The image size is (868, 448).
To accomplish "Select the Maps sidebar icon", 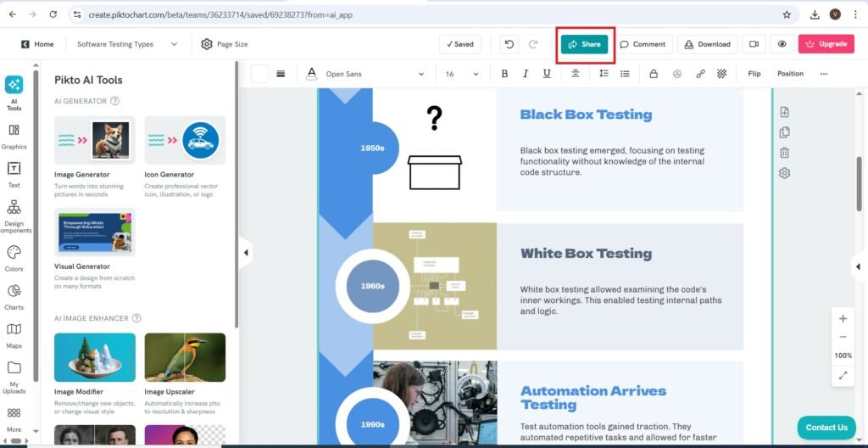I will 14,334.
